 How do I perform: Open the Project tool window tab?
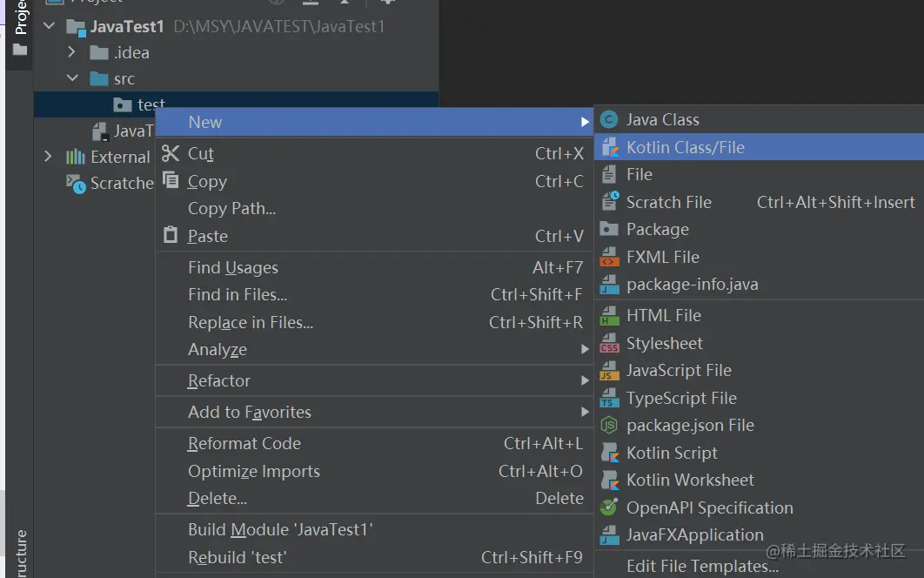[21, 34]
